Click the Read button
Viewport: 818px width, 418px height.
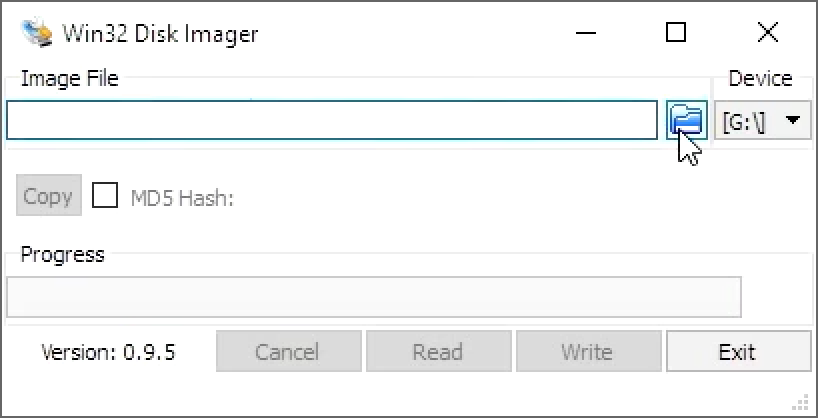pos(438,351)
